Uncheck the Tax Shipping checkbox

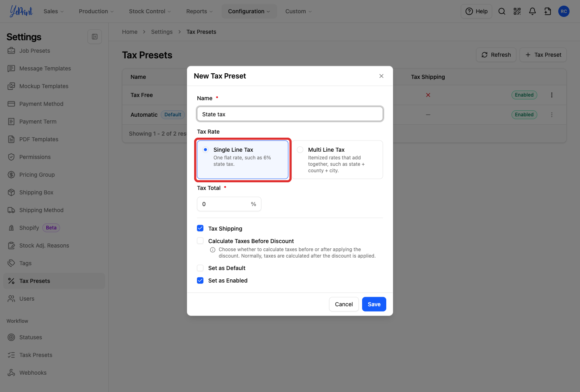point(200,228)
